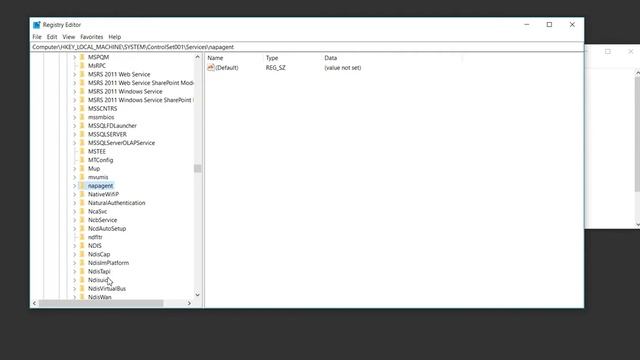Open the Favorites menu
640x360 pixels.
point(91,37)
